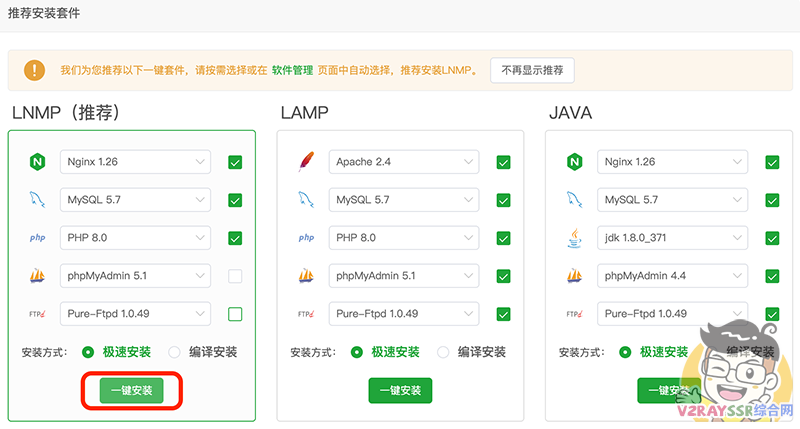800x429 pixels.
Task: Expand the Apache 2.4 version dropdown
Action: [403, 162]
